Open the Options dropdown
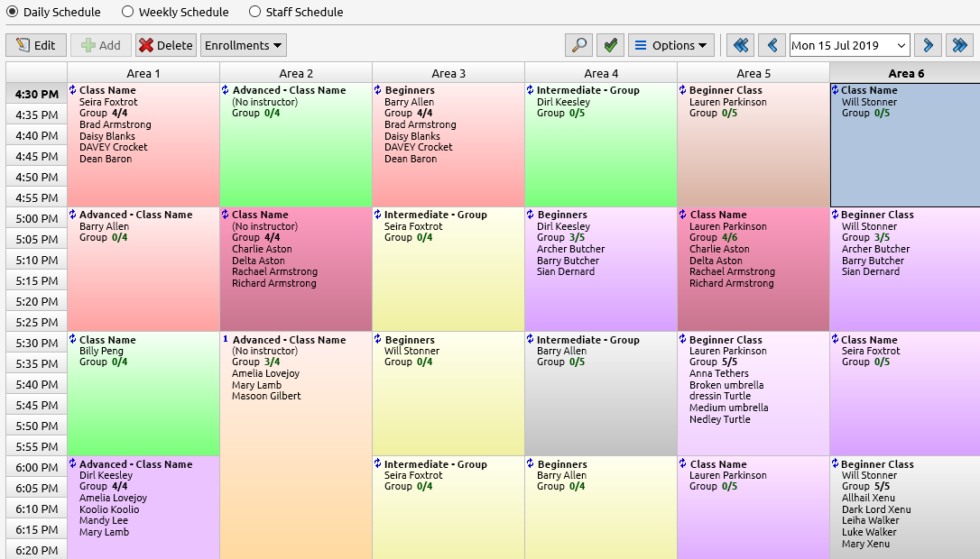 (x=671, y=44)
